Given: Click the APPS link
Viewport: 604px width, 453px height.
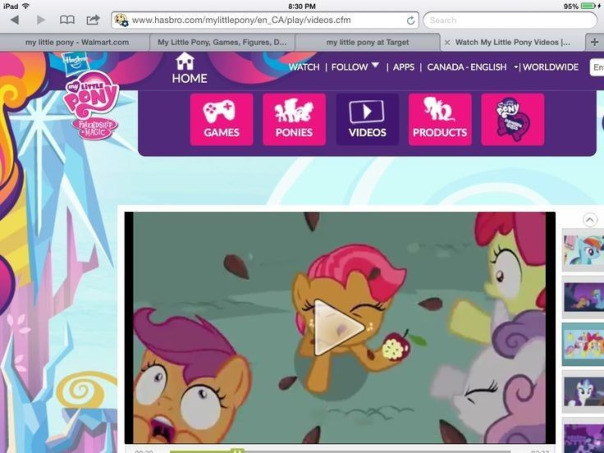Looking at the screenshot, I should (x=403, y=67).
